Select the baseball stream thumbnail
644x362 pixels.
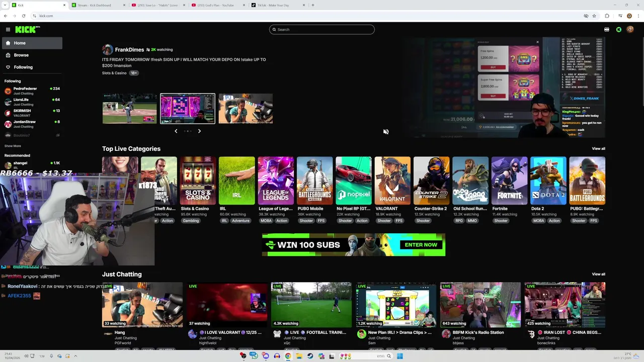[x=129, y=109]
